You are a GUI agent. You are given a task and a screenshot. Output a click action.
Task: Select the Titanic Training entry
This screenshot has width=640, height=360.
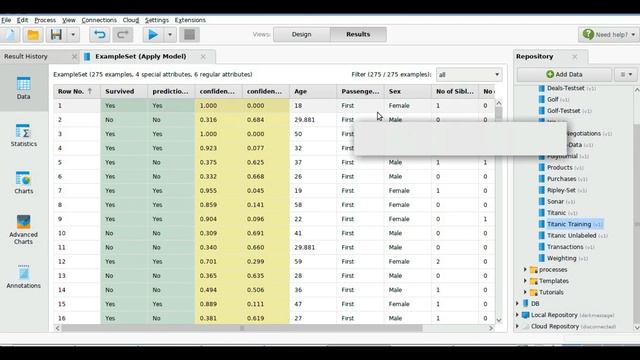pyautogui.click(x=570, y=224)
